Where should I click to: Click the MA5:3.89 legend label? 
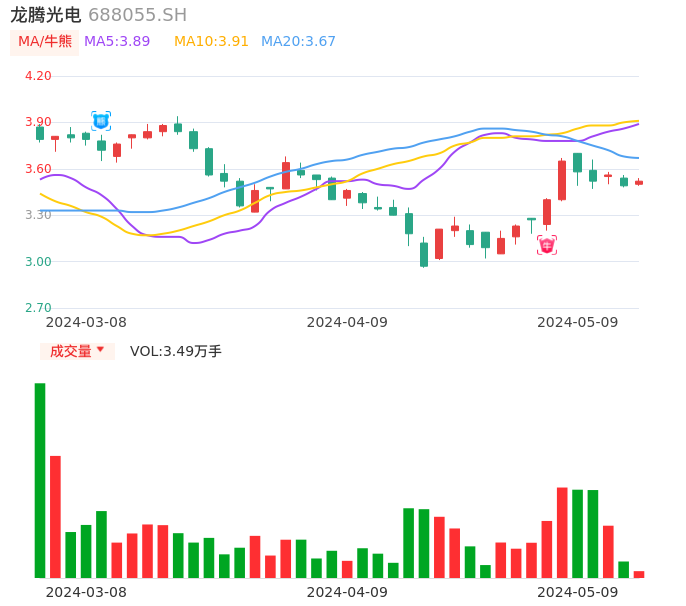click(117, 42)
